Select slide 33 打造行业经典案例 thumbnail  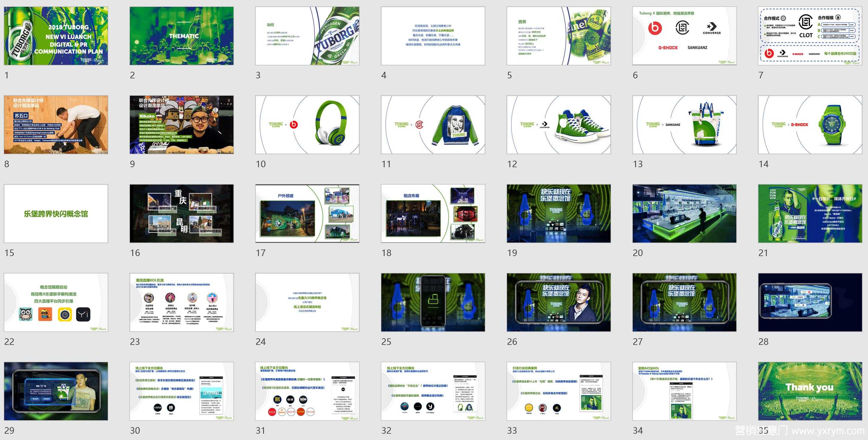click(559, 391)
